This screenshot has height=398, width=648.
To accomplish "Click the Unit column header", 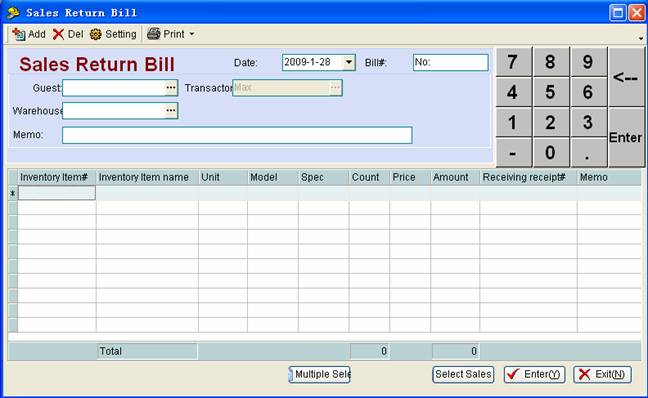I will [223, 177].
